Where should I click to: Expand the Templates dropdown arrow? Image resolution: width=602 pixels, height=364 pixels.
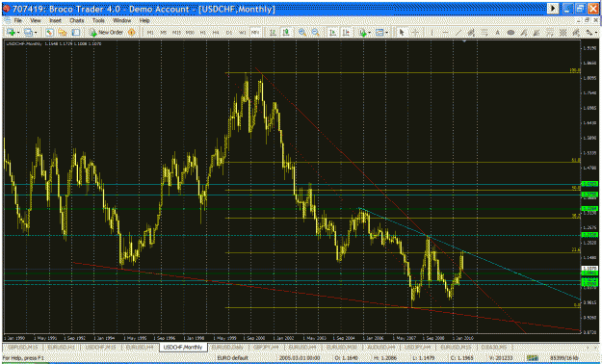[386, 33]
